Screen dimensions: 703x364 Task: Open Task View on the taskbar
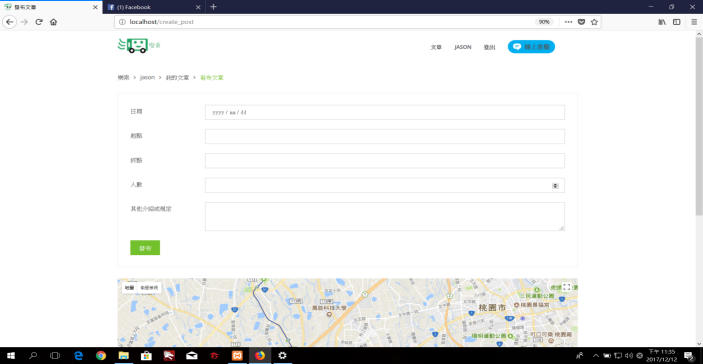click(x=55, y=355)
